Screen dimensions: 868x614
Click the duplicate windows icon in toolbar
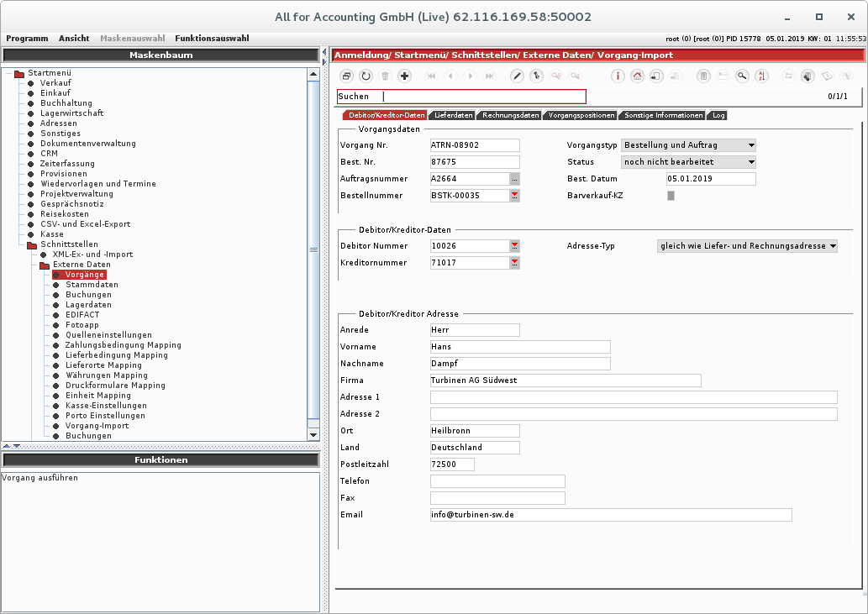347,76
